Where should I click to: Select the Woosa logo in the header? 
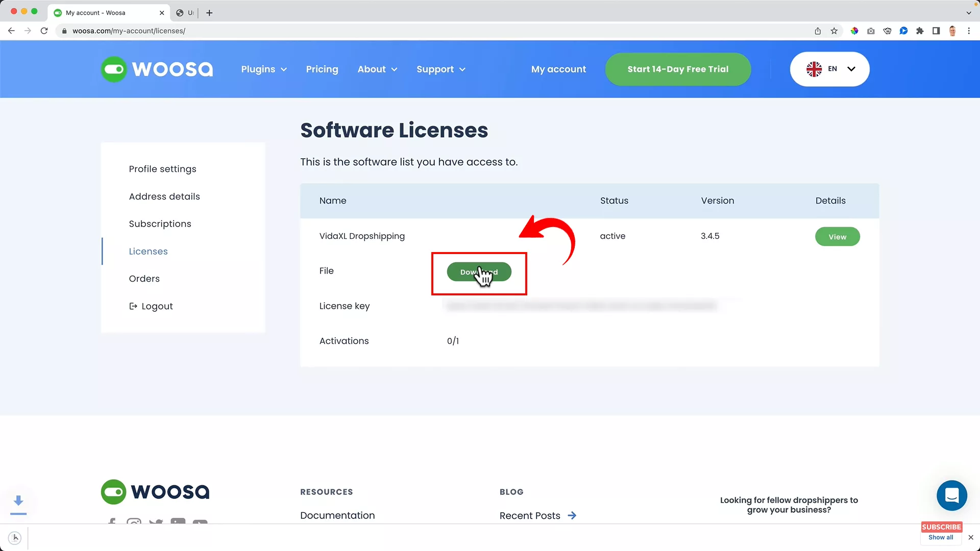point(157,69)
